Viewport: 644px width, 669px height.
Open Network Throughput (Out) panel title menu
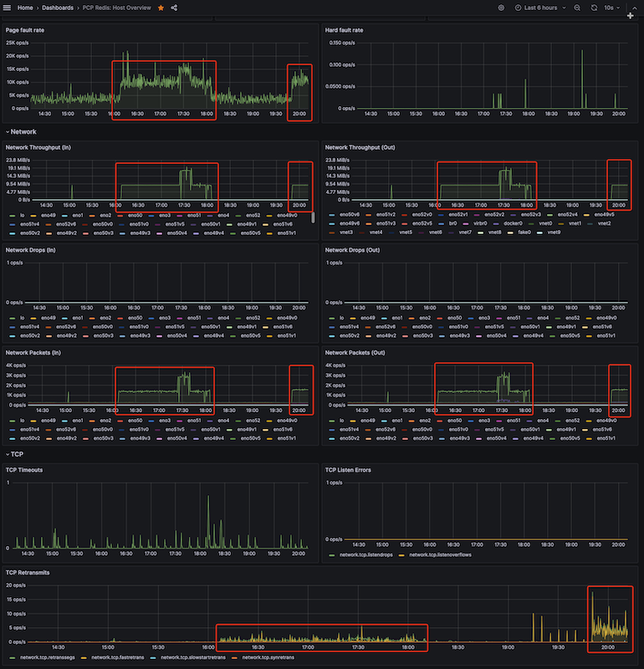(360, 148)
